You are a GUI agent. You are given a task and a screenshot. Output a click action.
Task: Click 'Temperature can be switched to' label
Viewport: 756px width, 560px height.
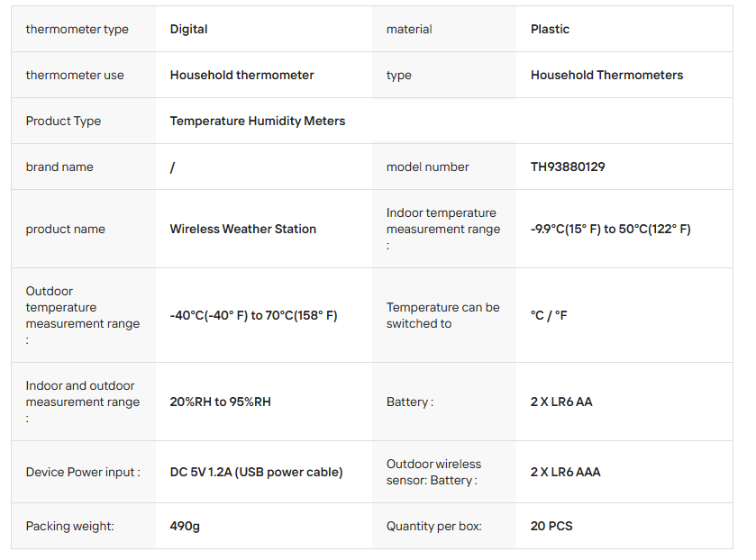tap(442, 316)
